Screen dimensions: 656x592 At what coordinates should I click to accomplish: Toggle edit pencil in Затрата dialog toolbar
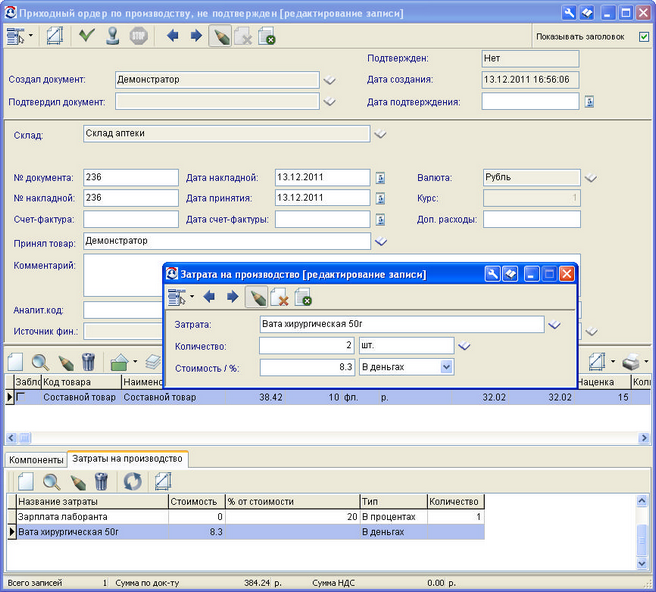[256, 297]
